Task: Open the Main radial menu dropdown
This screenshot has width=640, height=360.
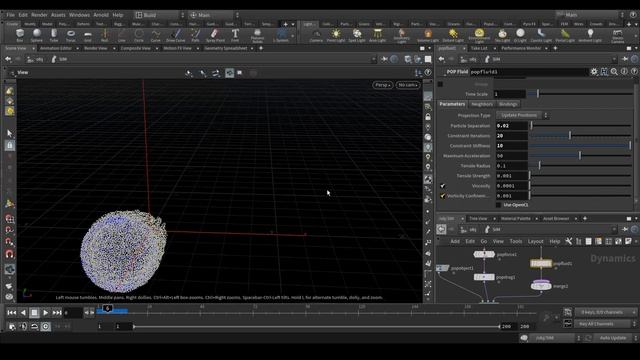Action: pos(213,15)
